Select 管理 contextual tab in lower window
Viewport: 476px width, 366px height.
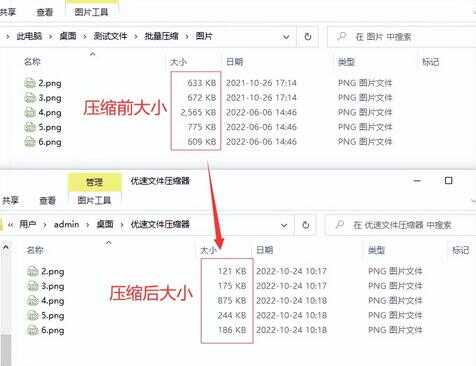94,182
